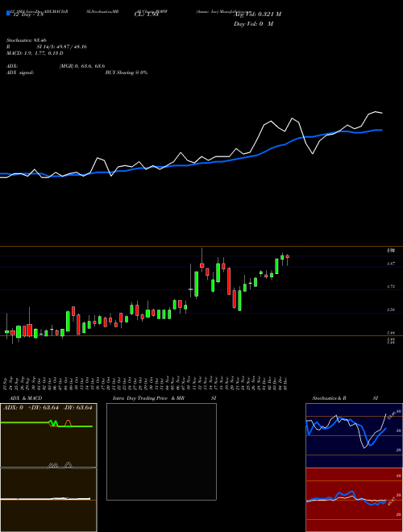Click the last red candlestick on the chart
403x532 pixels.
[x=288, y=257]
